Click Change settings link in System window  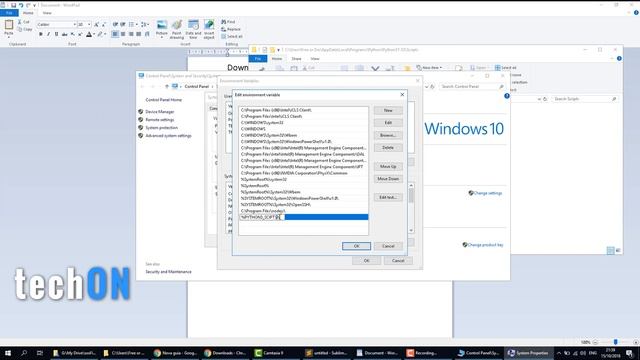tap(488, 193)
